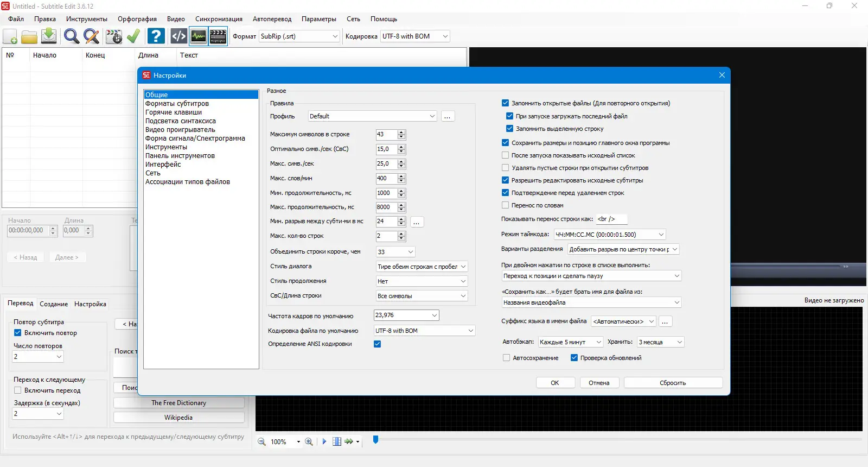Click the Отмена button
Viewport: 868px width, 467px height.
[599, 383]
